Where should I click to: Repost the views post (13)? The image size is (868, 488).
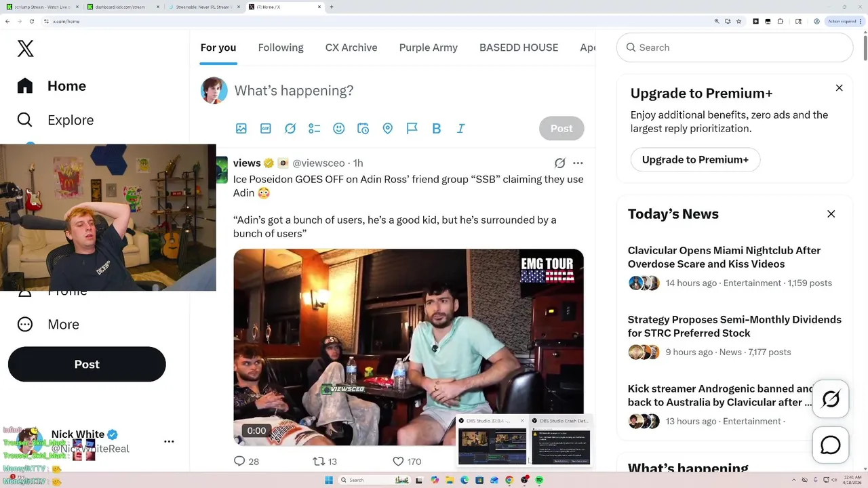click(325, 462)
